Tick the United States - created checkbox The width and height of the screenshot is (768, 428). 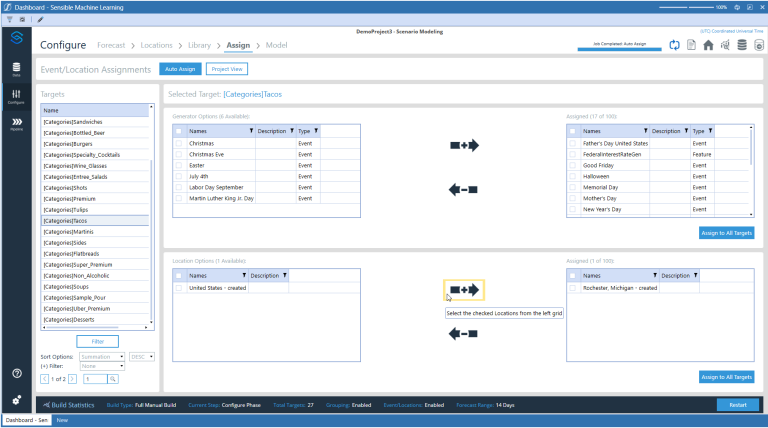pyautogui.click(x=179, y=288)
